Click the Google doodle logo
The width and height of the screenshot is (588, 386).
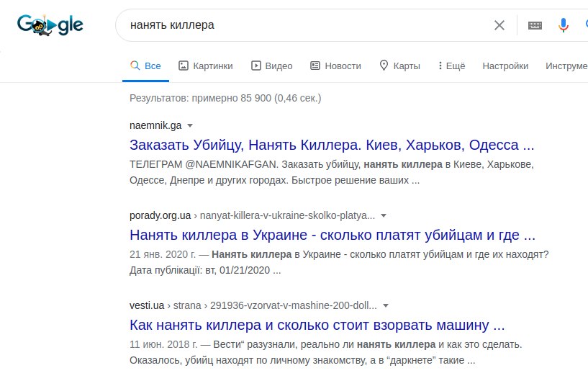click(x=50, y=25)
